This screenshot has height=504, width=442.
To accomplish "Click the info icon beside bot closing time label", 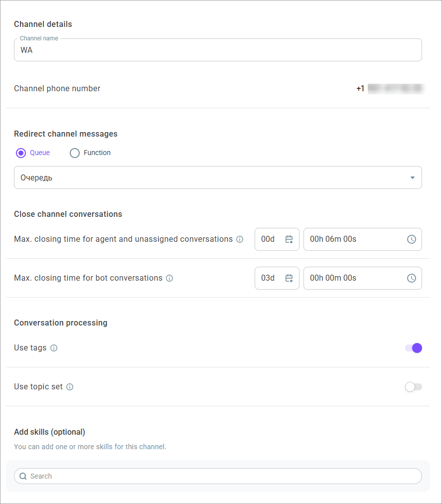I will coord(169,278).
